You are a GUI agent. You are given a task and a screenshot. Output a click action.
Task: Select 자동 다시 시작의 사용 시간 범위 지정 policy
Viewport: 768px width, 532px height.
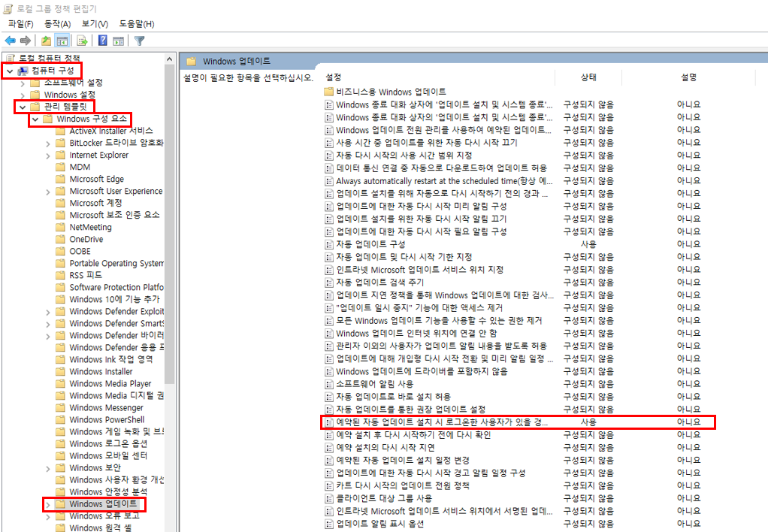(404, 156)
